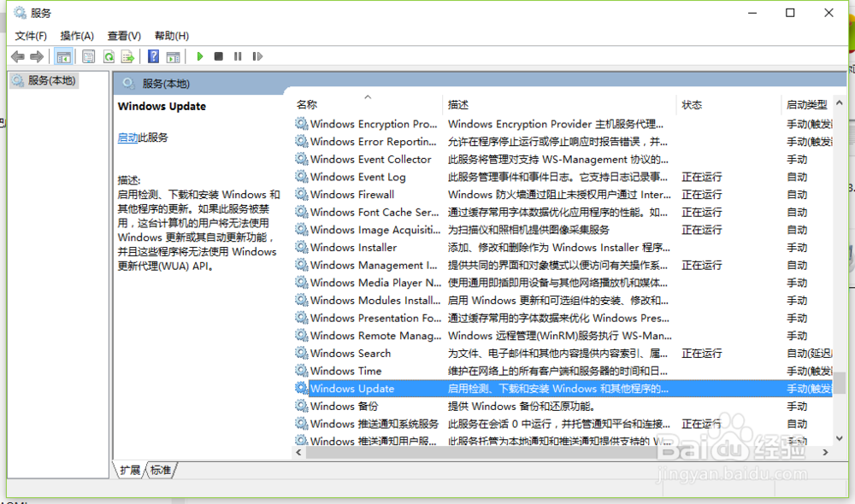Viewport: 855px width, 504px height.
Task: Click gear icon of Windows Event Collector
Action: pyautogui.click(x=301, y=159)
